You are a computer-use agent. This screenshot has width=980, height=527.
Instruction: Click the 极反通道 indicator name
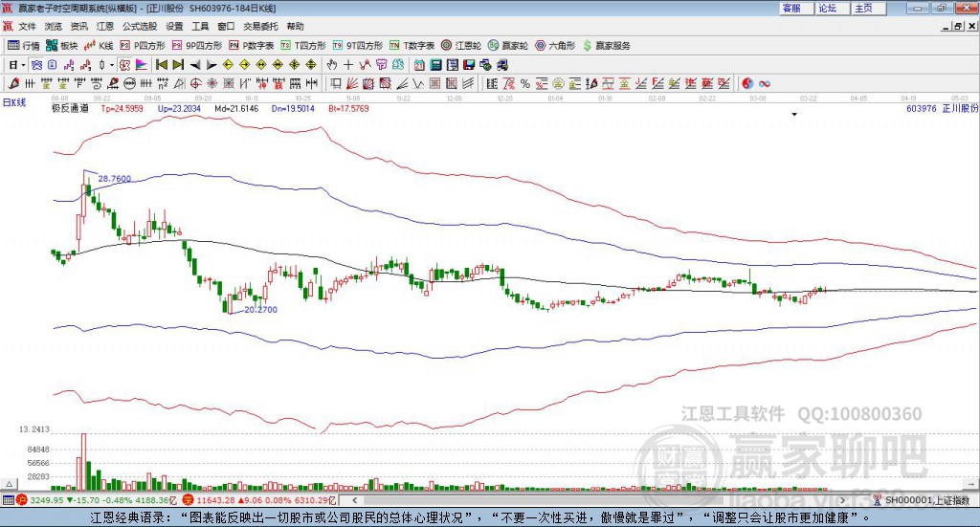(70, 108)
